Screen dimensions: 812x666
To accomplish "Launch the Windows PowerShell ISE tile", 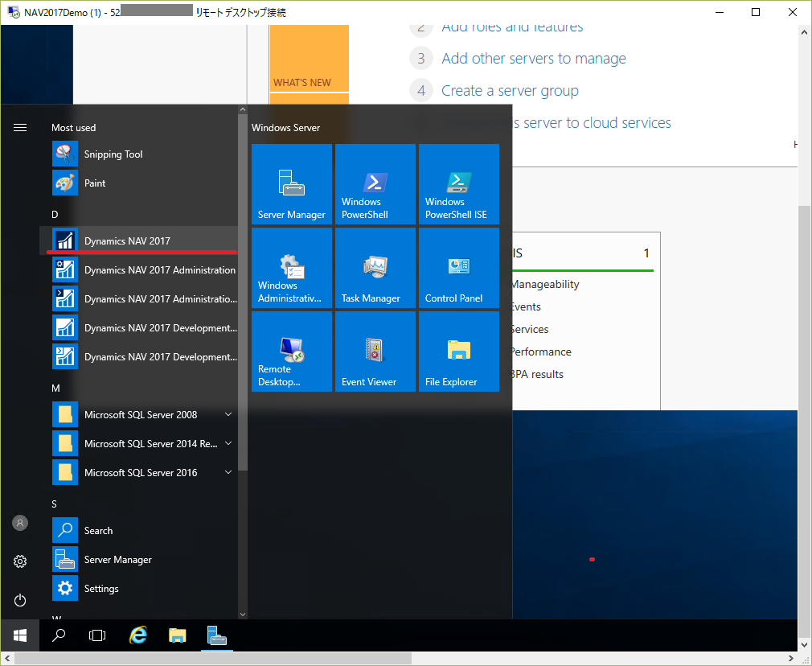I will coord(459,184).
